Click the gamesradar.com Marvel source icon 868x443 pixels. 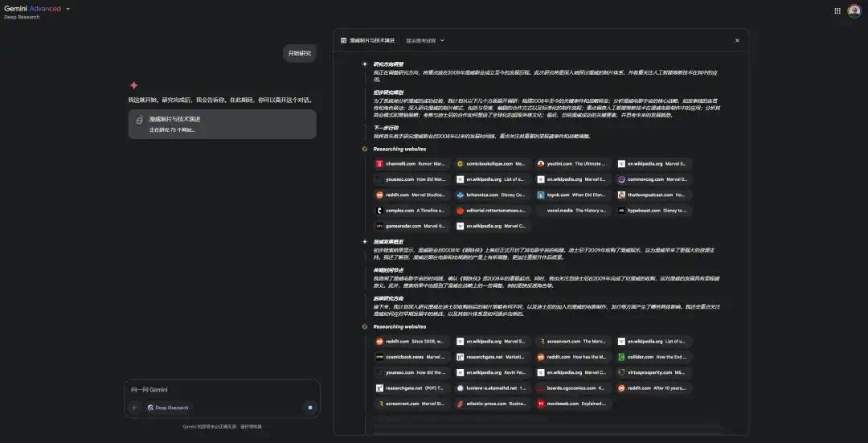click(379, 226)
